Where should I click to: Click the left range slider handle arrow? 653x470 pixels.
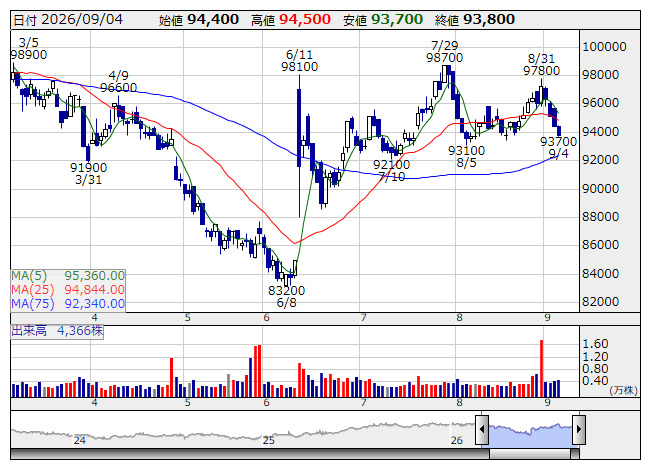(482, 429)
